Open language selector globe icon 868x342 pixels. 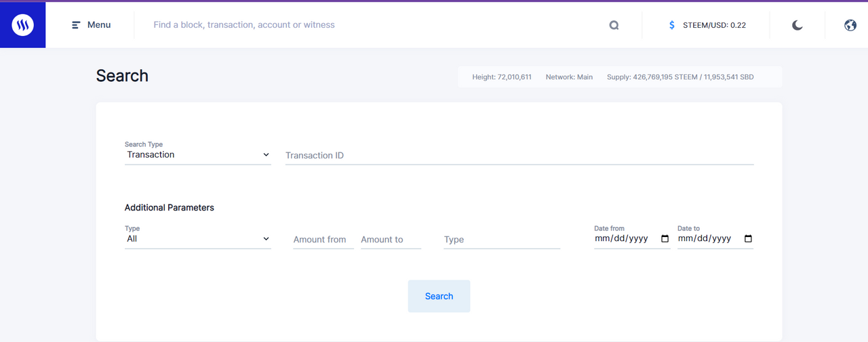[x=850, y=25]
